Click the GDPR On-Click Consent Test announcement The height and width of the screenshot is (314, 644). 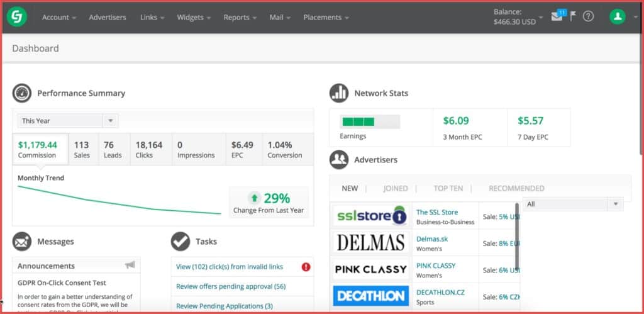pyautogui.click(x=62, y=283)
